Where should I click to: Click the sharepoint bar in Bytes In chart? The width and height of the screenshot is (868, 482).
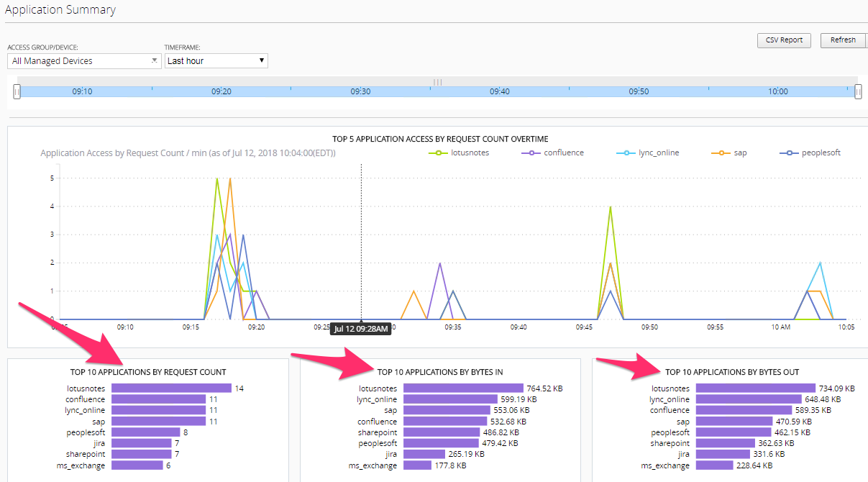point(442,432)
